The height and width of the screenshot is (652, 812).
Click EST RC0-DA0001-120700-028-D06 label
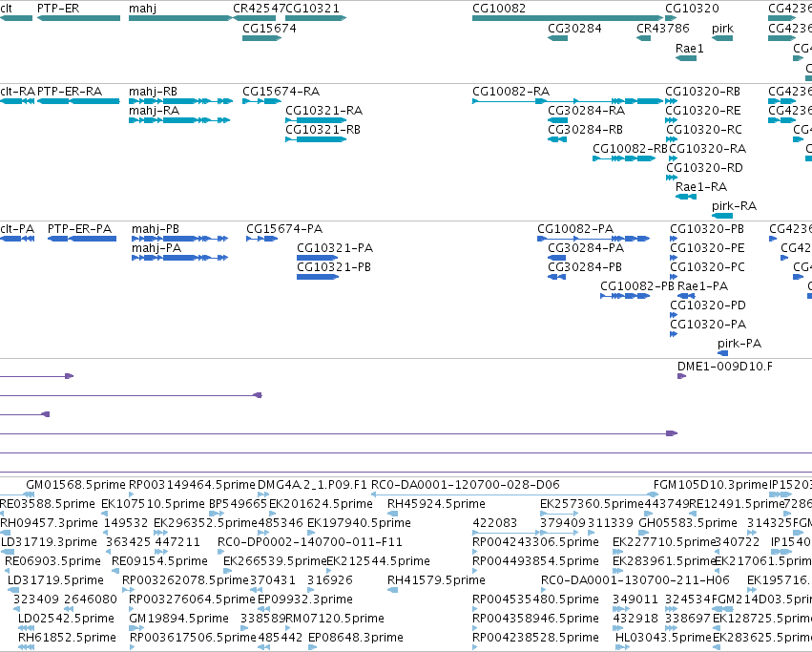(x=466, y=485)
